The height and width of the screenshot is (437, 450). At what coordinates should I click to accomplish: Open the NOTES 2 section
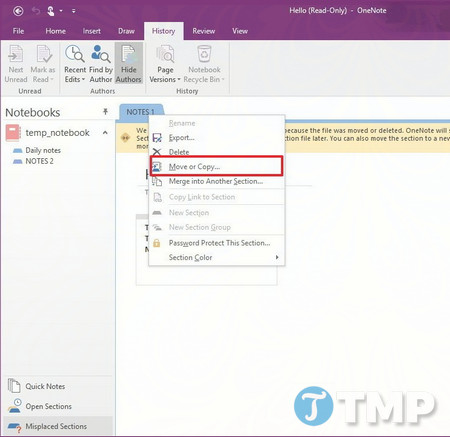point(39,161)
